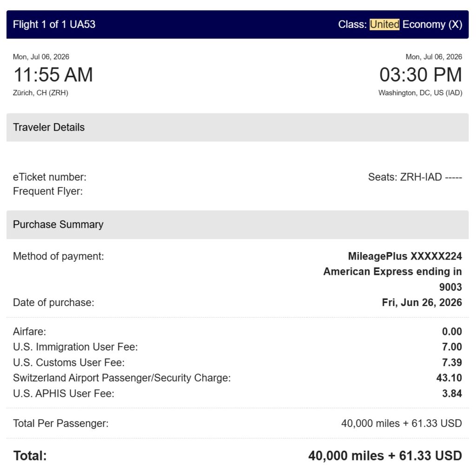Click American Express ending in text

tap(392, 272)
